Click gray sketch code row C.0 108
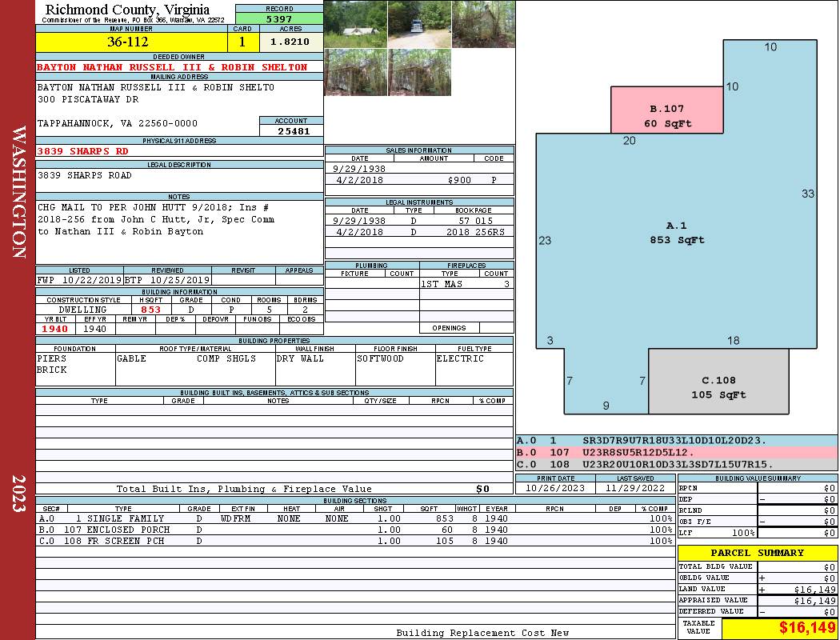Screen dimensions: 840x640 tap(677, 464)
